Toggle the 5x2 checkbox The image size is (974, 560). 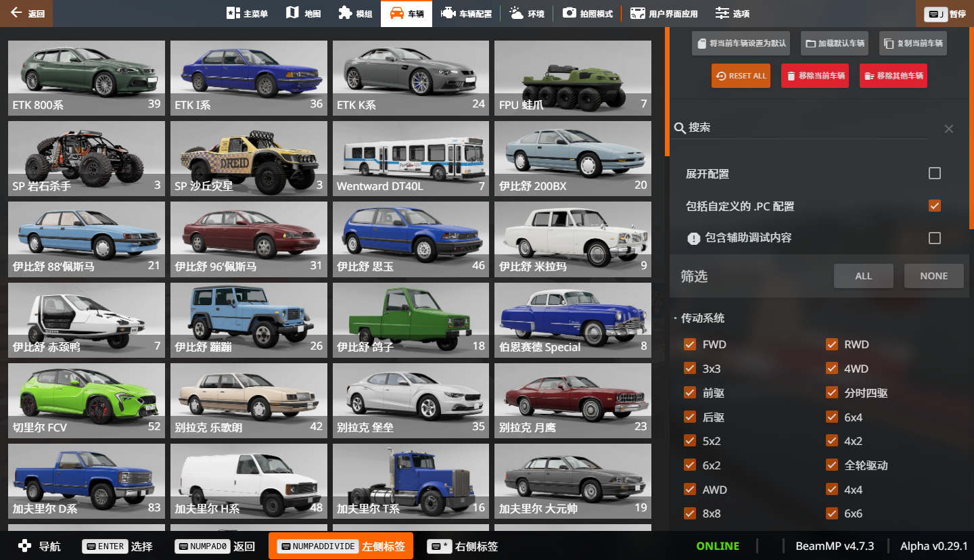tap(690, 441)
